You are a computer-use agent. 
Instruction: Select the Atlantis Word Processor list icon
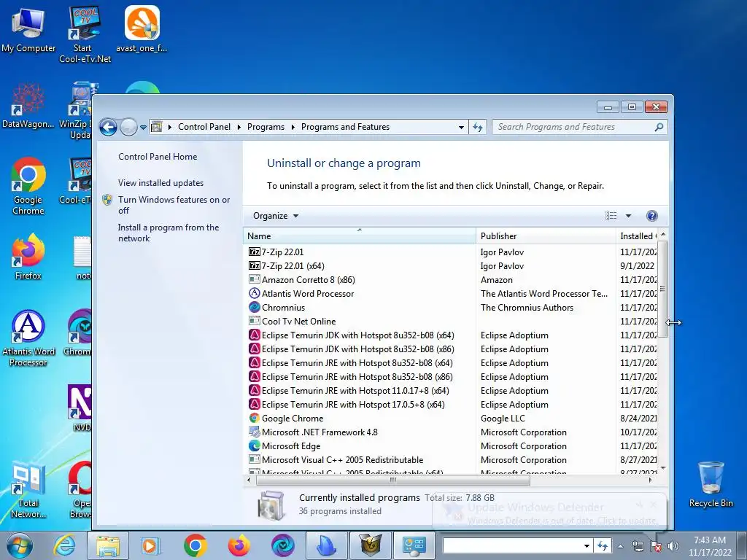[x=255, y=293]
